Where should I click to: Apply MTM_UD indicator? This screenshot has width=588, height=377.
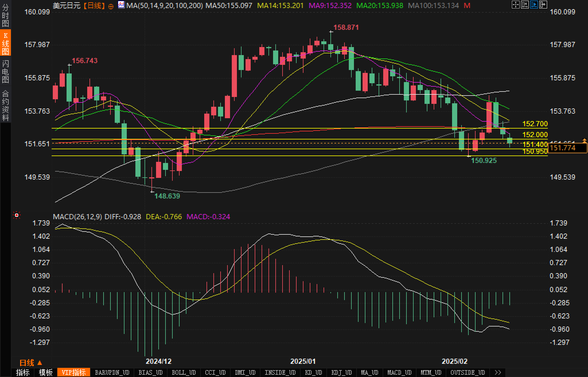431,372
